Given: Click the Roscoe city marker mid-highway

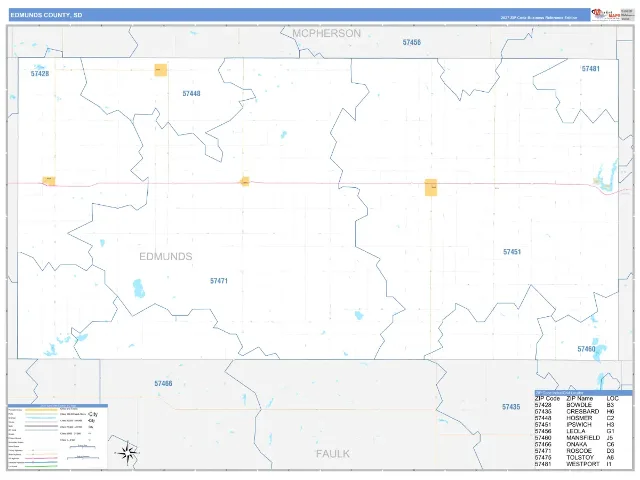Looking at the screenshot, I should (x=245, y=181).
